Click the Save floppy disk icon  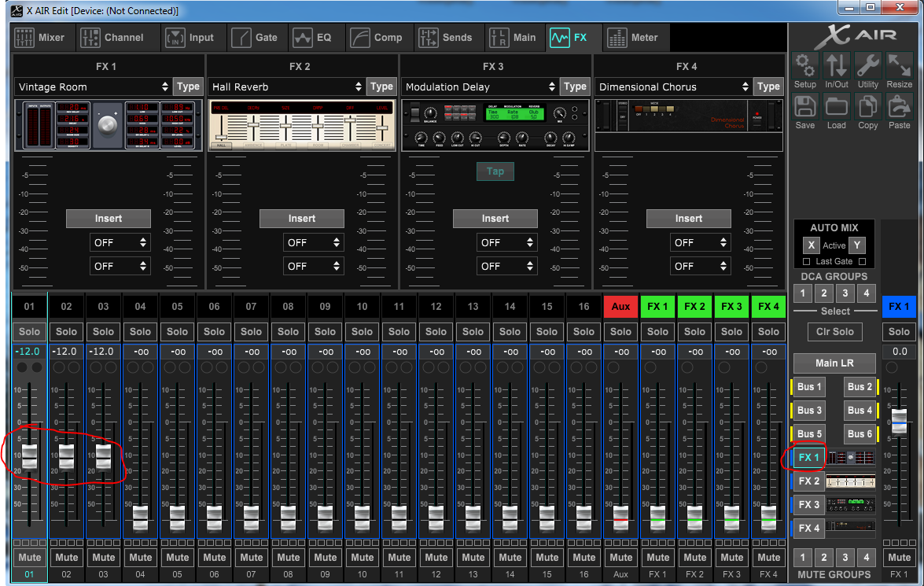tap(805, 107)
